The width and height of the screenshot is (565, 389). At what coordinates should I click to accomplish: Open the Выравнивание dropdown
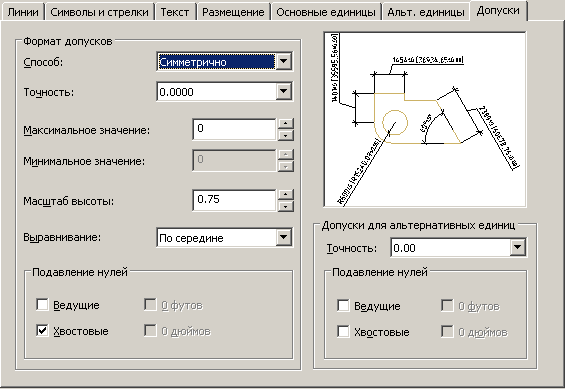pos(284,237)
